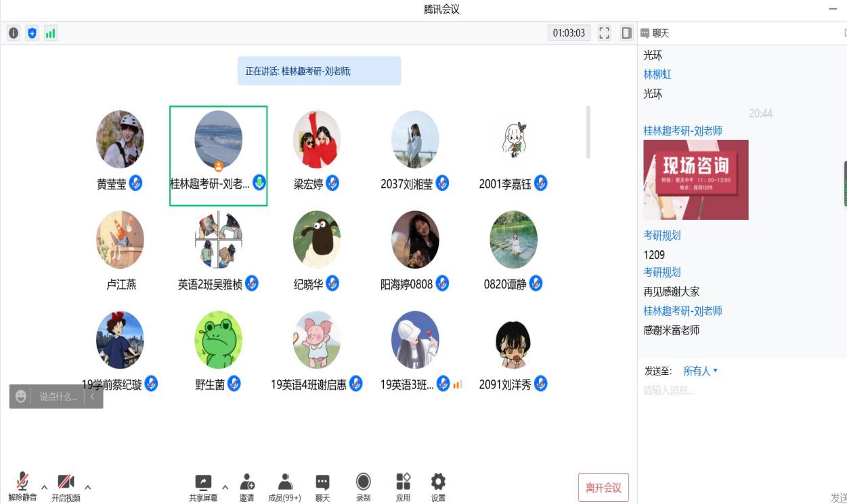This screenshot has height=504, width=847.
Task: Click the blue security shield icon
Action: coord(32,33)
